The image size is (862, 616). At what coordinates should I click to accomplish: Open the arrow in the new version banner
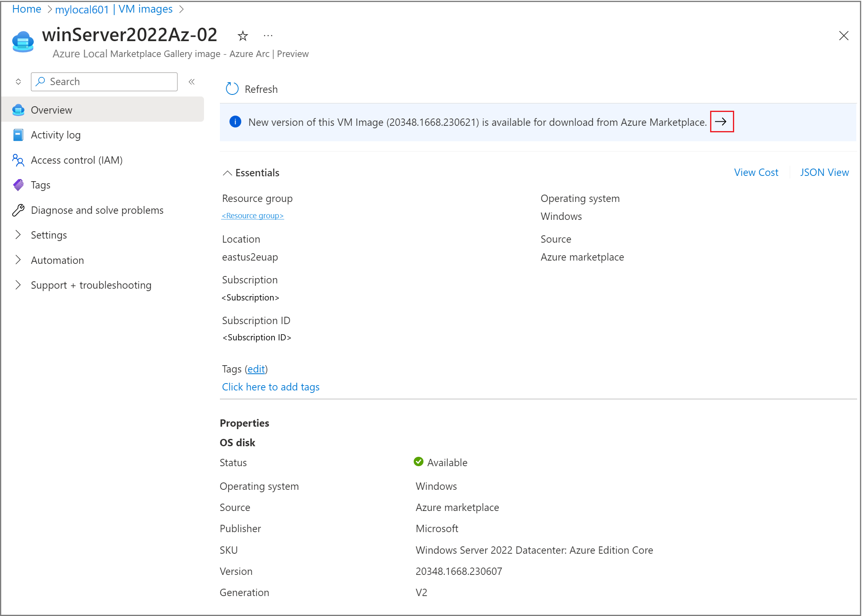[722, 122]
